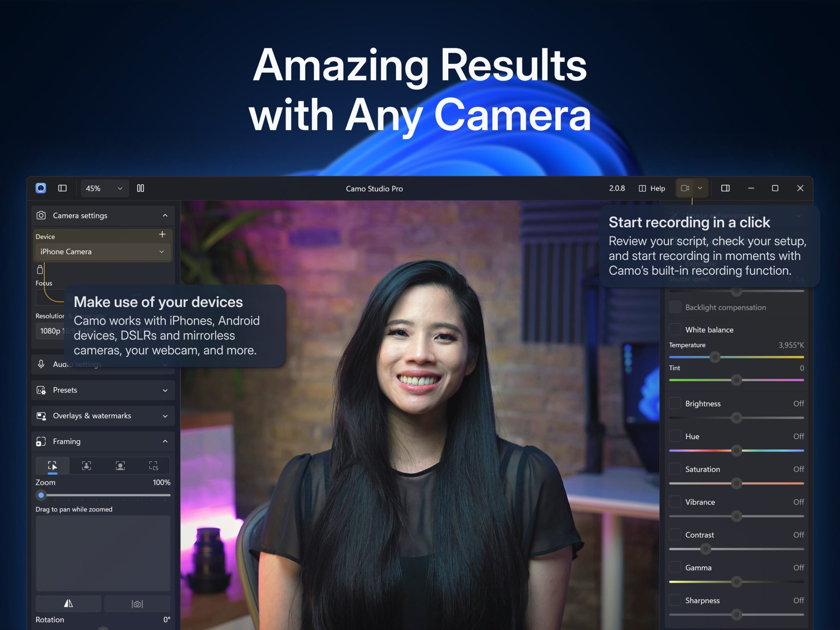840x630 pixels.
Task: Enable the White balance checkbox
Action: coord(675,329)
